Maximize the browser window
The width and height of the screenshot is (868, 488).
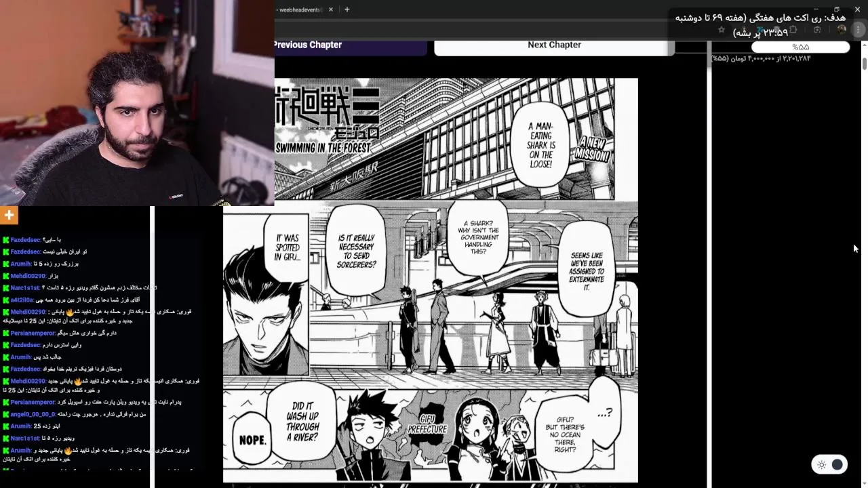[837, 9]
